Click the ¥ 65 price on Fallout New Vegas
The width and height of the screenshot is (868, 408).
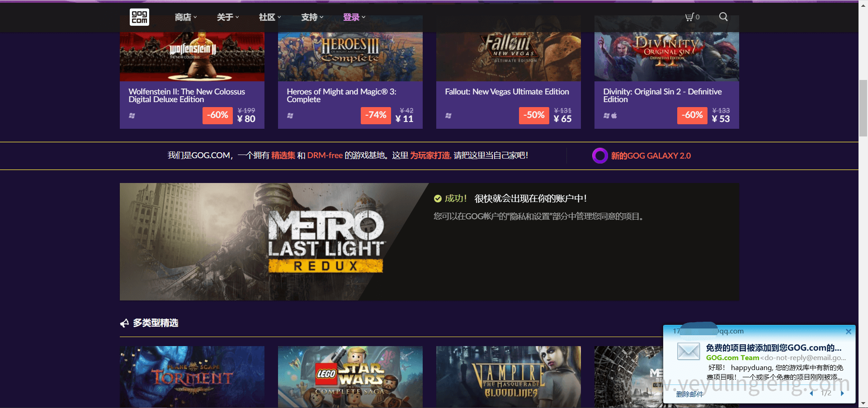563,119
